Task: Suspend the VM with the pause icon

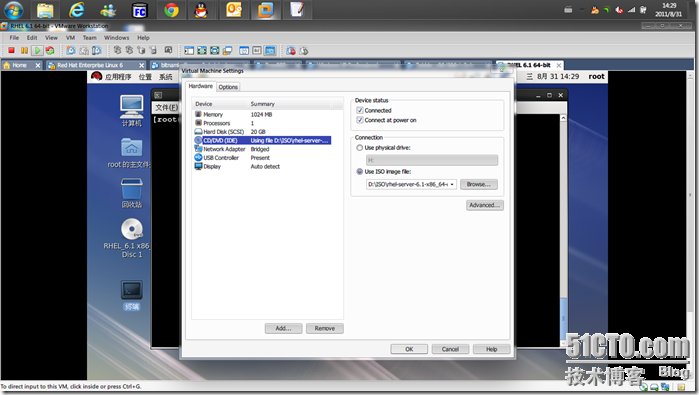Action: [25, 50]
